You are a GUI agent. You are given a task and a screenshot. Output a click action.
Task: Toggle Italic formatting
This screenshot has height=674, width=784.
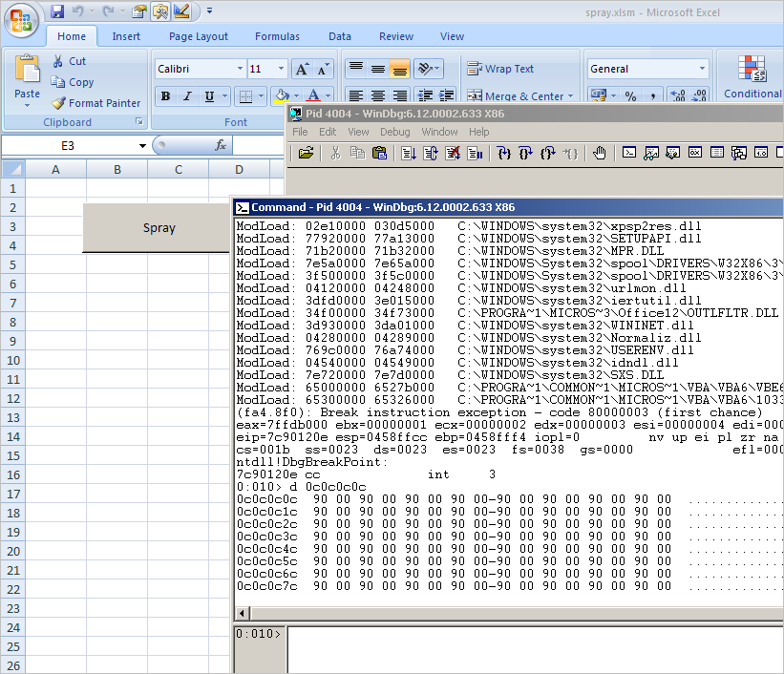pos(186,96)
